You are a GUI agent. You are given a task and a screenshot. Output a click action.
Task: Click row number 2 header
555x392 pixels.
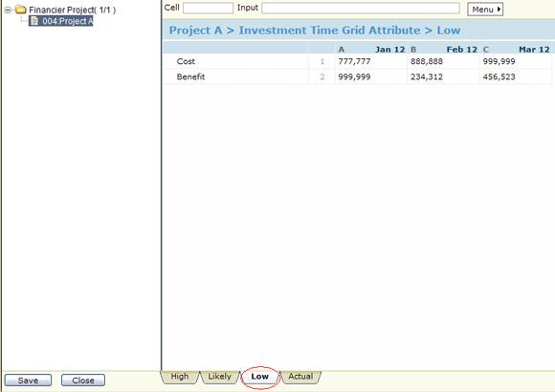tap(322, 76)
